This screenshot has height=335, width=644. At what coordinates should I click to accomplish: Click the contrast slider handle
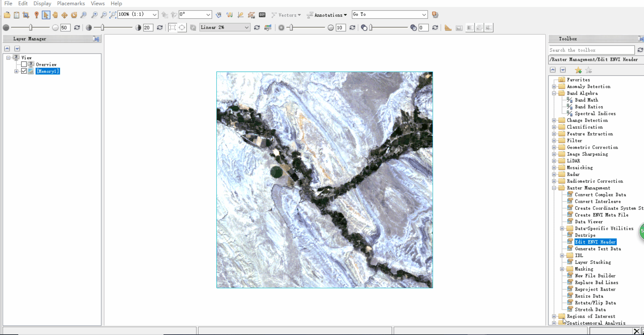coord(102,27)
